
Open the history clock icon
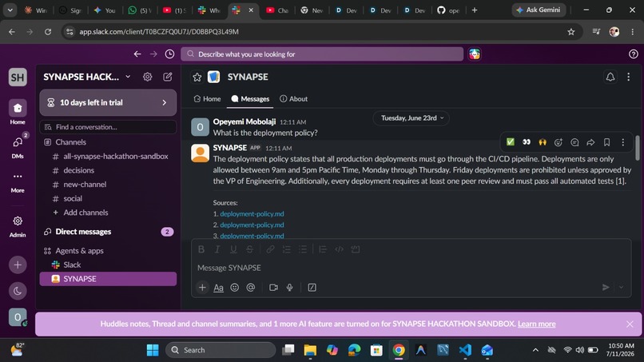[x=169, y=54]
